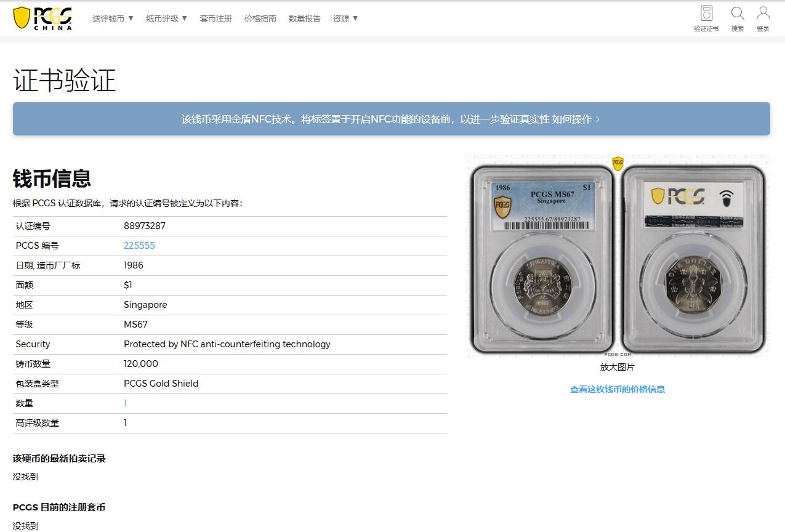Click the 铸币数量 row label
The height and width of the screenshot is (532, 785).
pos(33,364)
